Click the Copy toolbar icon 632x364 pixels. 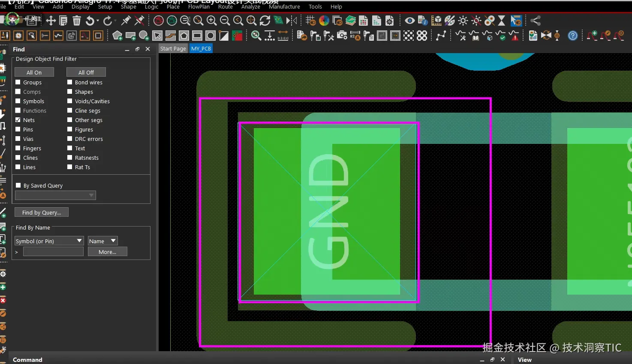(x=63, y=21)
